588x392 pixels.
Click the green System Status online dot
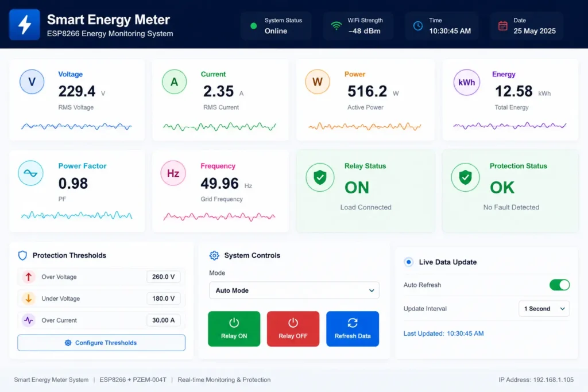(x=253, y=26)
